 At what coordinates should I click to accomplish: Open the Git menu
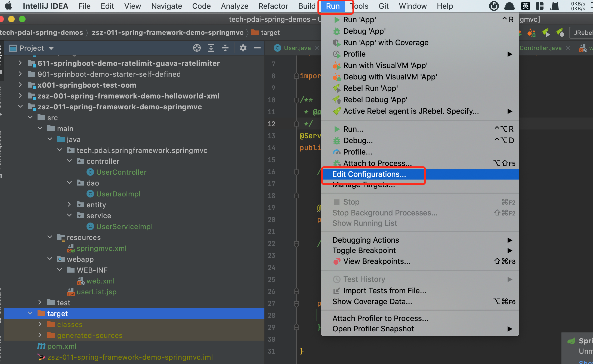(x=384, y=6)
